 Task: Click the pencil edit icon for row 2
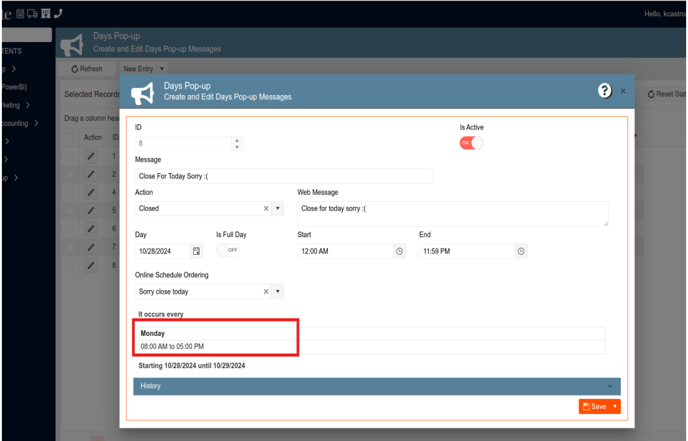(91, 174)
